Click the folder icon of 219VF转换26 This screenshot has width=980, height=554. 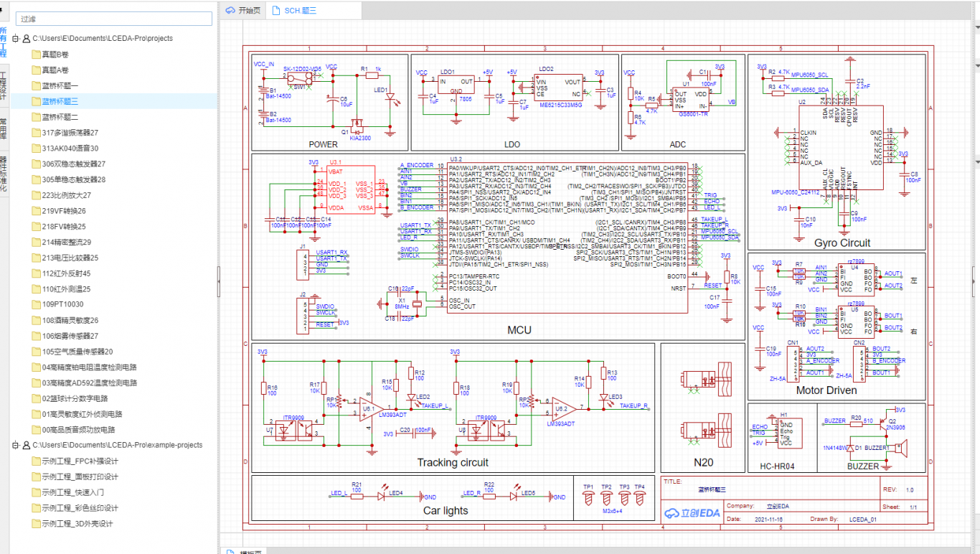[x=36, y=211]
